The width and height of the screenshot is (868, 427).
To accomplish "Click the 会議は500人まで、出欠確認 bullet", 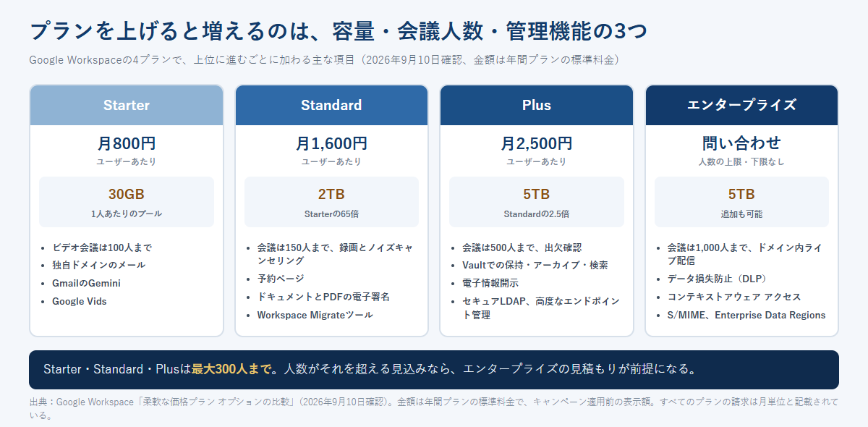I will click(x=522, y=247).
